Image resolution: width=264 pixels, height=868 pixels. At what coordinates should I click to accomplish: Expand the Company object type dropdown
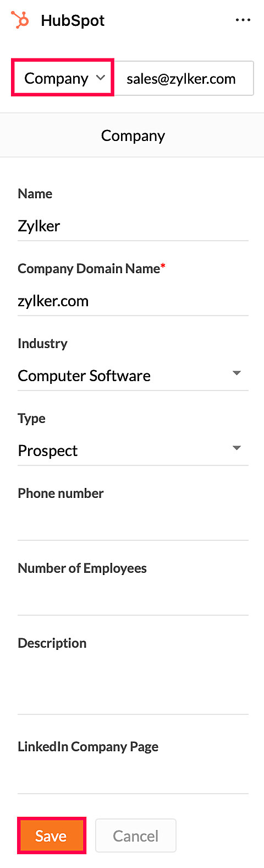pos(63,78)
